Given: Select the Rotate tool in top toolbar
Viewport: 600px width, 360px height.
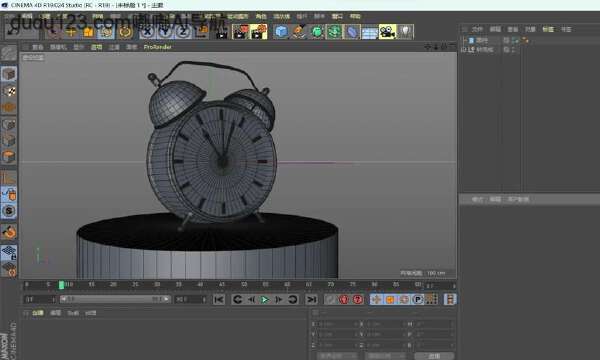Looking at the screenshot, I should tap(125, 32).
